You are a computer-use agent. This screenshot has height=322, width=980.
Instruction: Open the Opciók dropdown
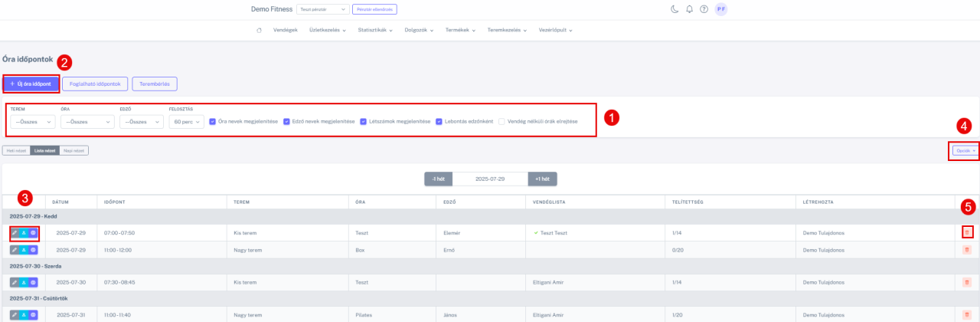[x=965, y=150]
